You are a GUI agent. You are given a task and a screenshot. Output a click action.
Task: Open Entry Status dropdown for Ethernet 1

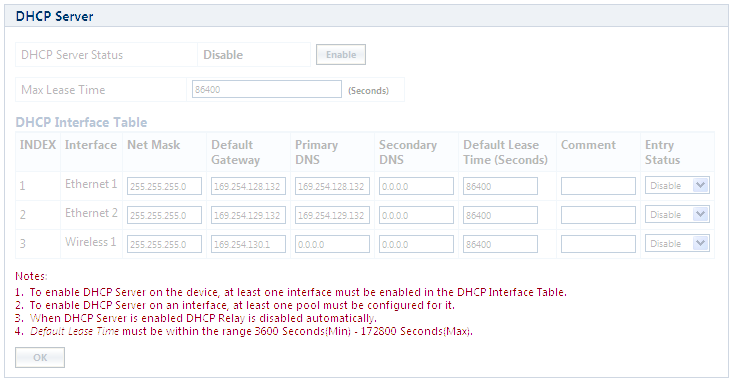[677, 185]
